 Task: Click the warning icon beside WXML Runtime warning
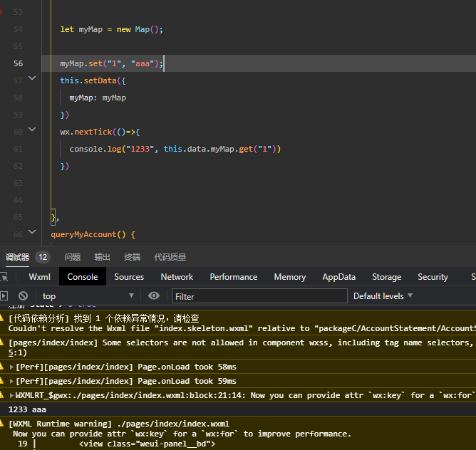(1, 423)
